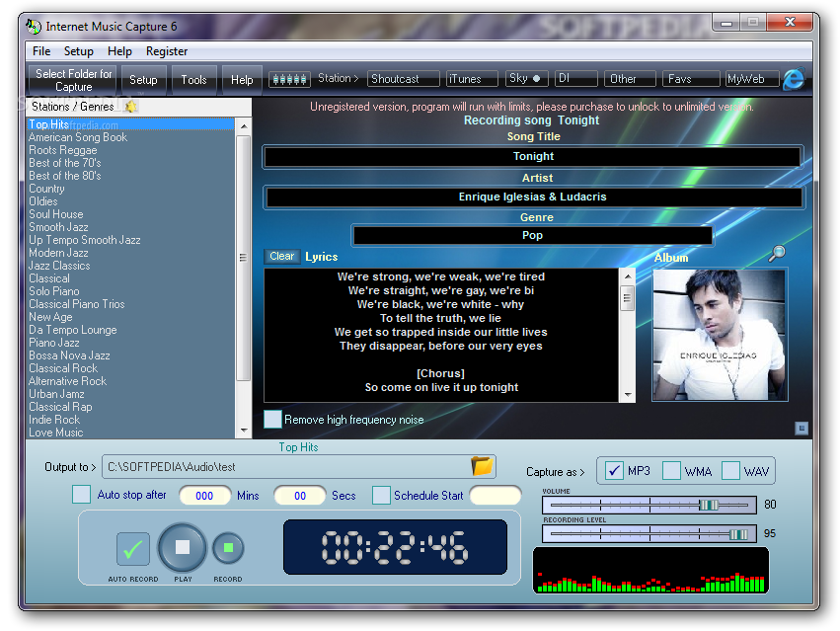Select the Sky station source
The height and width of the screenshot is (631, 840).
pyautogui.click(x=525, y=79)
